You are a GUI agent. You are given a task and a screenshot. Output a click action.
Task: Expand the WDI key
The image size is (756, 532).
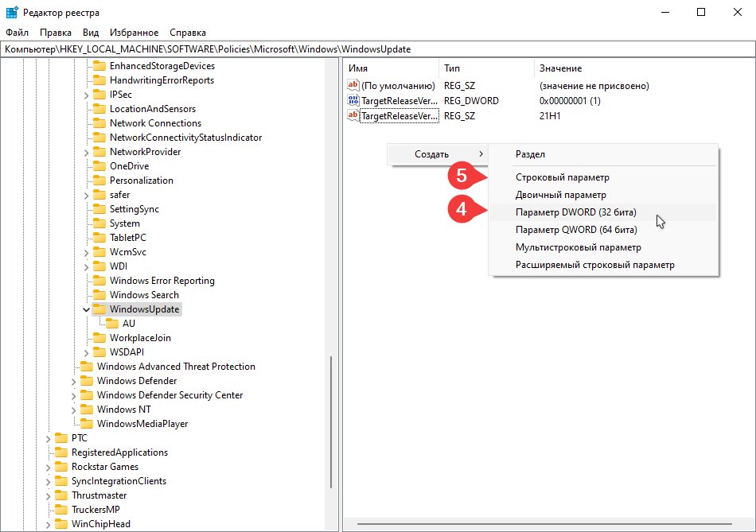pyautogui.click(x=86, y=266)
